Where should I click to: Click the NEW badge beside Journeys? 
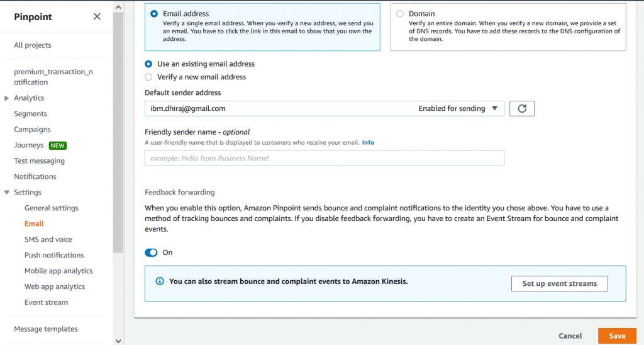(58, 145)
